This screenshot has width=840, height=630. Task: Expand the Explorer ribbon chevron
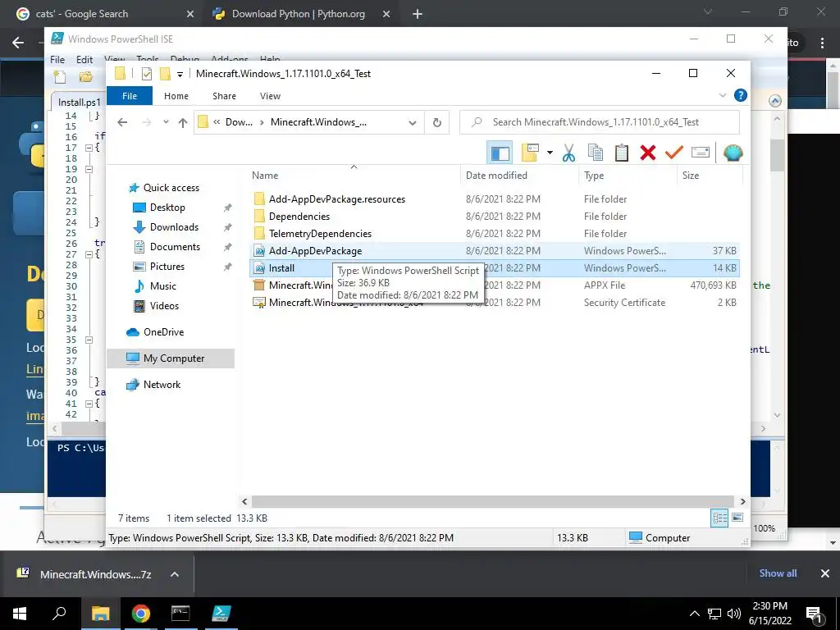(x=722, y=95)
